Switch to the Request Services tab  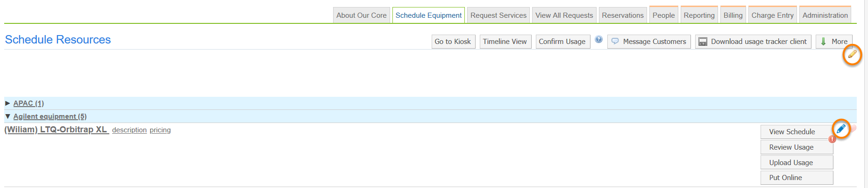coord(498,15)
